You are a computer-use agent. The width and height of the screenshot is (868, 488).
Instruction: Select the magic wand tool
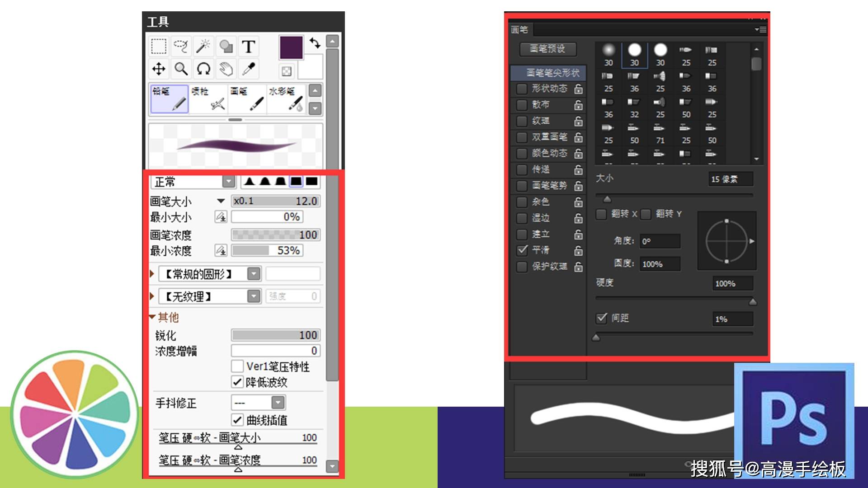pyautogui.click(x=203, y=47)
